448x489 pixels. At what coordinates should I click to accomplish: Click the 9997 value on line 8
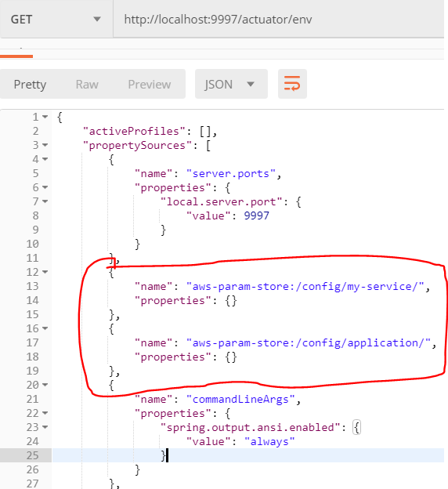[257, 216]
